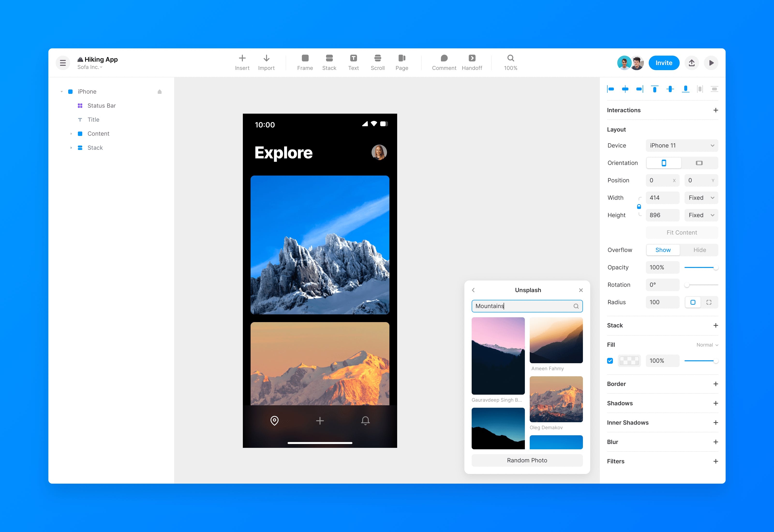Add a Filter
774x532 pixels.
click(716, 461)
